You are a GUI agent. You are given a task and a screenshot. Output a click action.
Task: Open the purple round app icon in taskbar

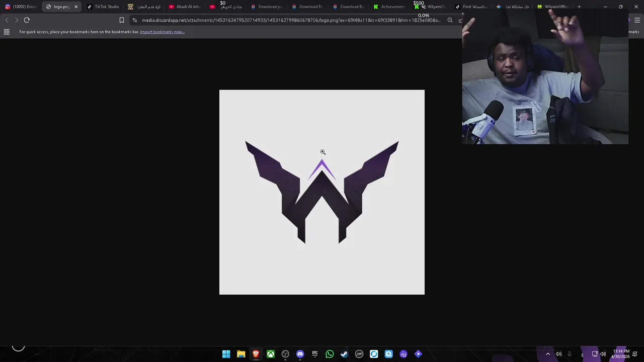point(404,354)
